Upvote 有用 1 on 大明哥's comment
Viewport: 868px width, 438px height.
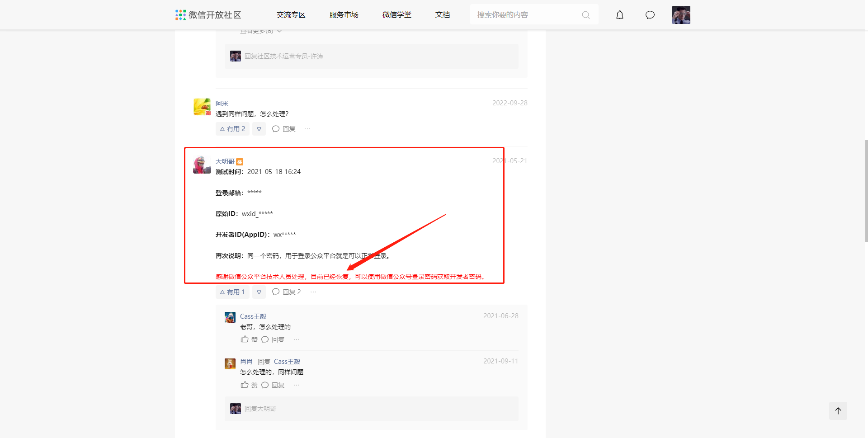[232, 292]
